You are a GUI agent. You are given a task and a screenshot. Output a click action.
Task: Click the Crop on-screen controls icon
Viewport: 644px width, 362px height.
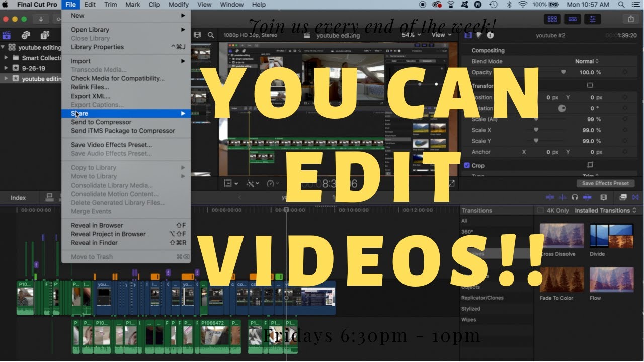coord(590,165)
